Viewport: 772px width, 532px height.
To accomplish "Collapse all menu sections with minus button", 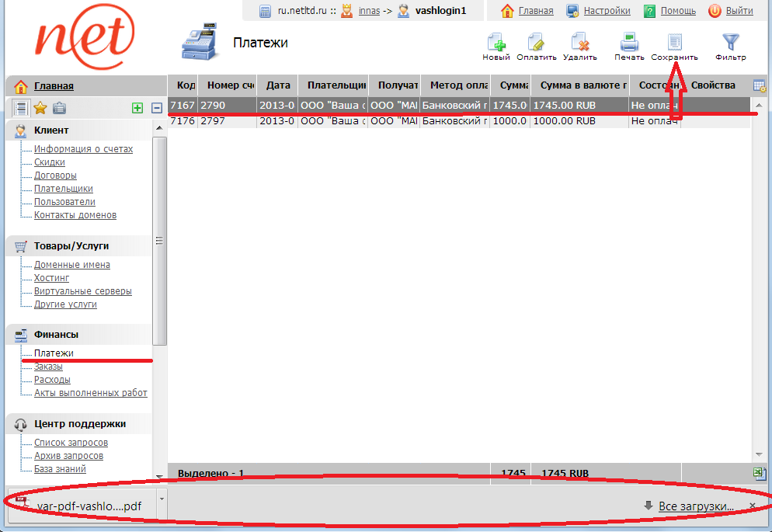I will tap(156, 108).
